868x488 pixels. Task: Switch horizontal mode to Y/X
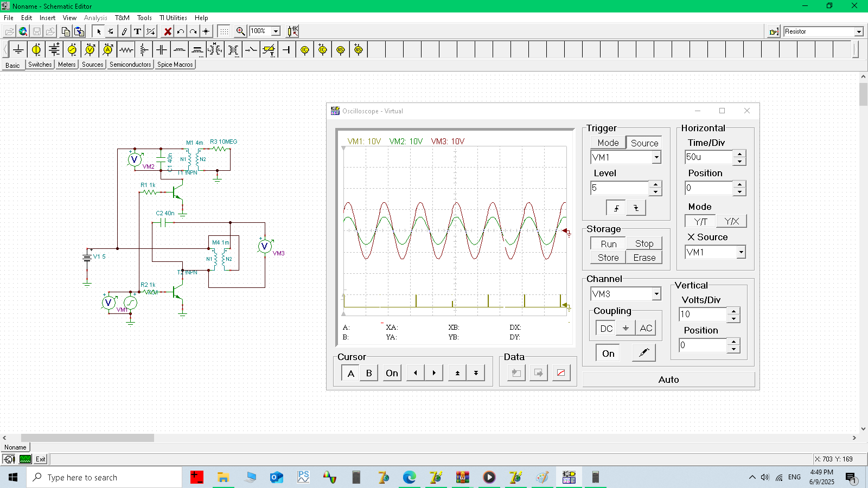point(731,221)
